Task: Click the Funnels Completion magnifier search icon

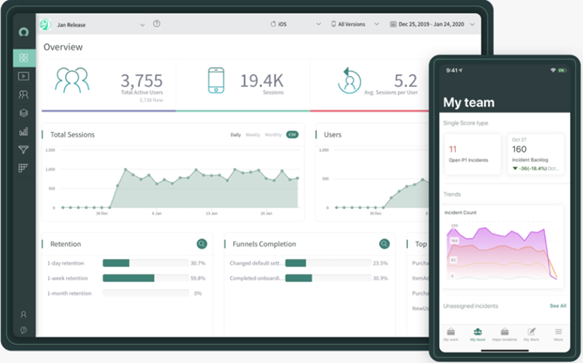Action: [x=384, y=244]
